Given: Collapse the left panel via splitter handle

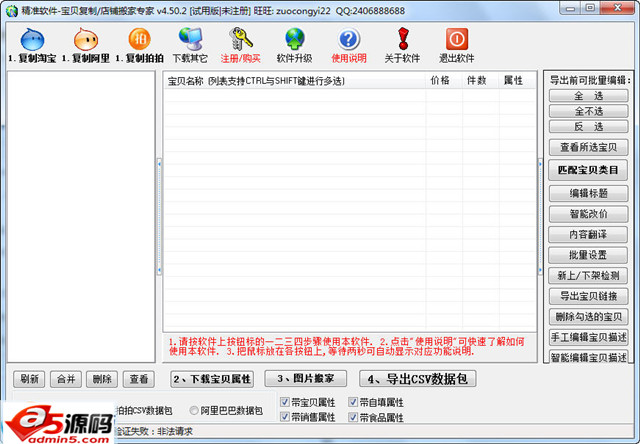Looking at the screenshot, I should click(x=159, y=216).
